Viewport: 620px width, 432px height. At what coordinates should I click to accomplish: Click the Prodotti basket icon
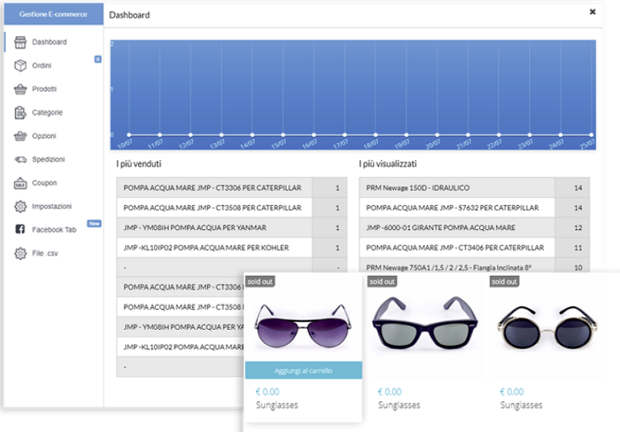[x=20, y=89]
